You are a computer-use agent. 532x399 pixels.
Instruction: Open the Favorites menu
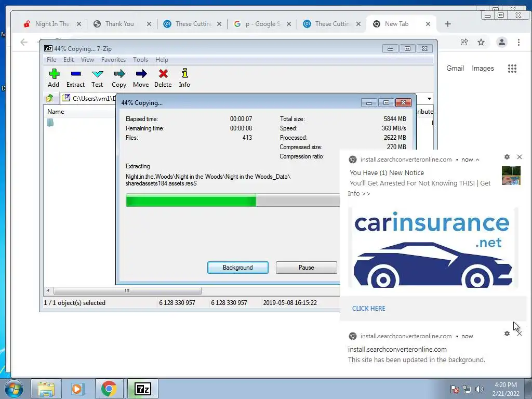(113, 60)
